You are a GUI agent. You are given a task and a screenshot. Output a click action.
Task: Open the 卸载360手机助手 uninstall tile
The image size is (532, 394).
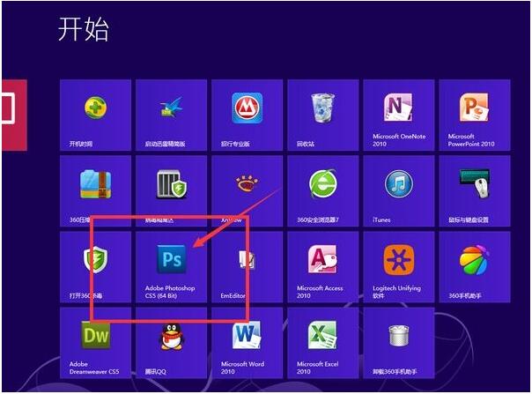click(399, 343)
